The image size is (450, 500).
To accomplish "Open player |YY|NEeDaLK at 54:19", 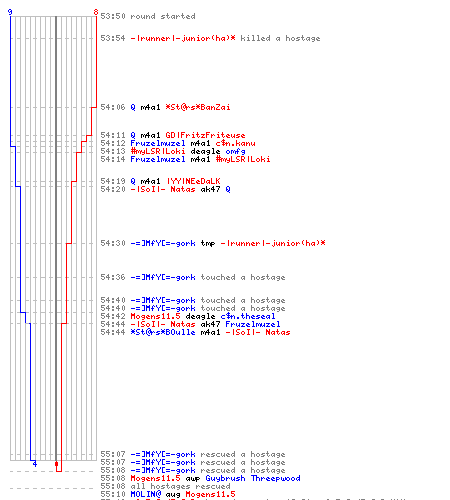I will click(x=193, y=181).
